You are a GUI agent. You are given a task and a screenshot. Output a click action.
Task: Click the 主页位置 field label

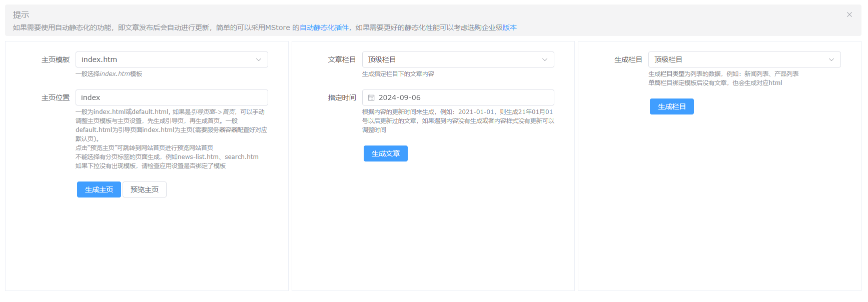pyautogui.click(x=55, y=97)
